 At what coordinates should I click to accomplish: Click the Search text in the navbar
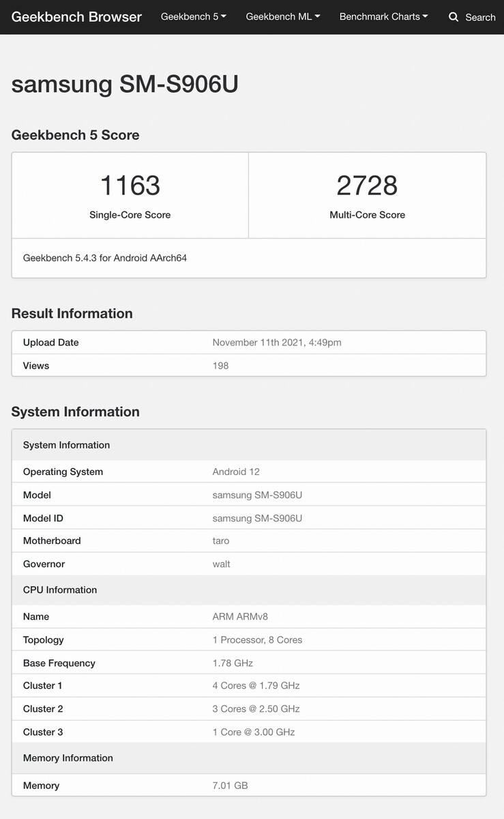[480, 17]
